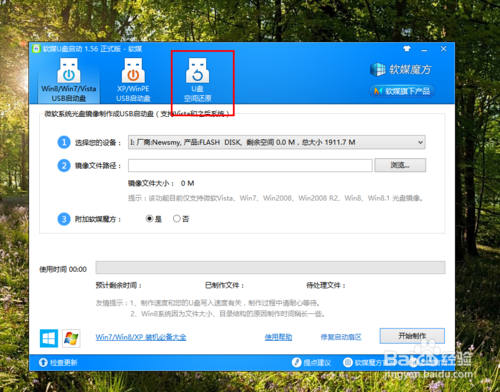Switch to XP/WinPE USB boot disk tab
Screen dimensions: 500x392
(133, 80)
